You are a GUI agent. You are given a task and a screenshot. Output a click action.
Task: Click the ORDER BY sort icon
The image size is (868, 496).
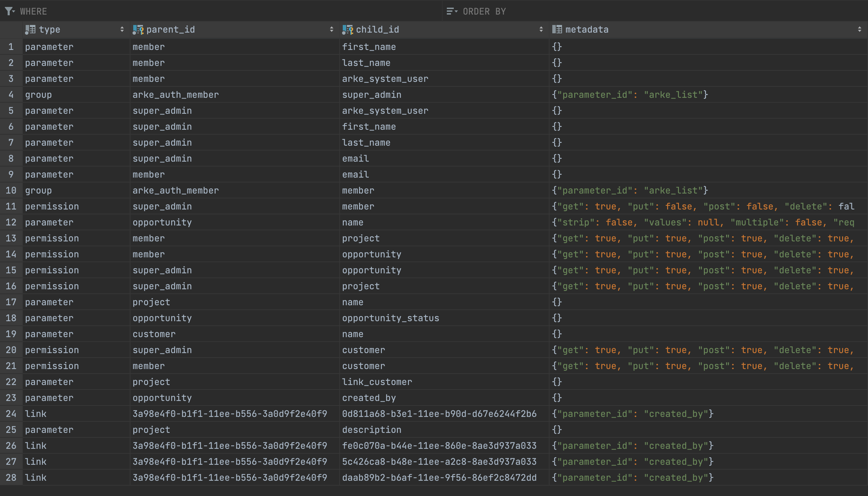452,11
